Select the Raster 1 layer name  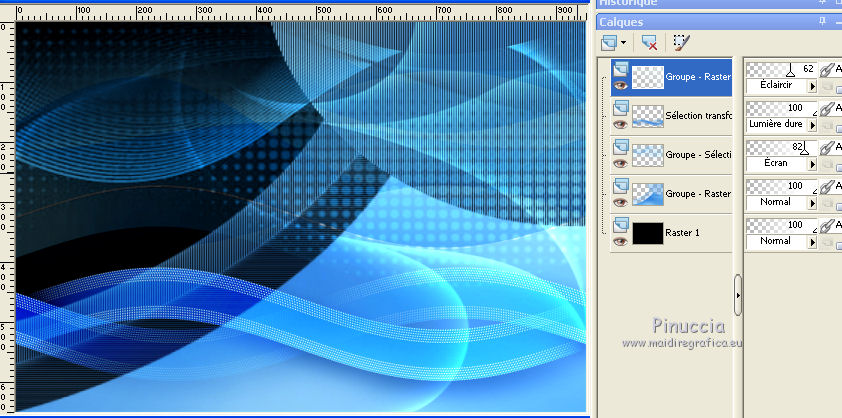(682, 233)
